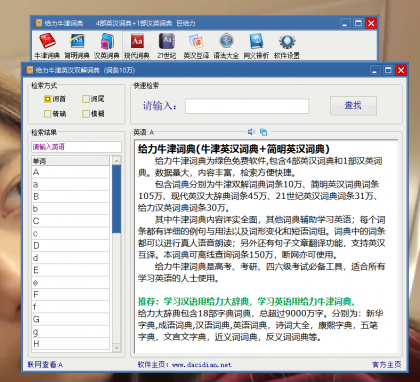Select the lowercase b word entry

pyautogui.click(x=71, y=209)
